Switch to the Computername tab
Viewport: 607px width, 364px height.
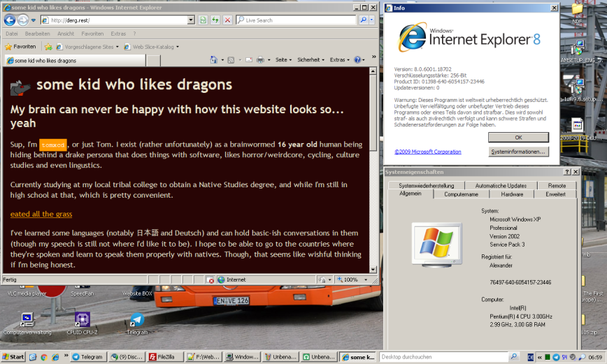click(x=461, y=194)
